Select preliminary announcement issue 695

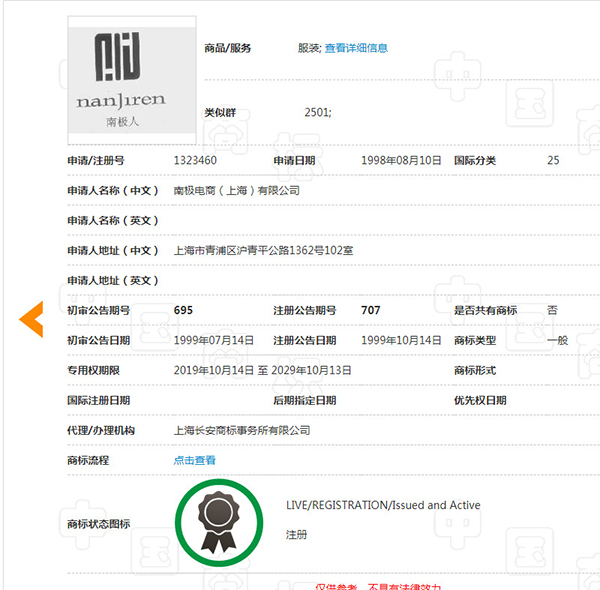[x=183, y=310]
